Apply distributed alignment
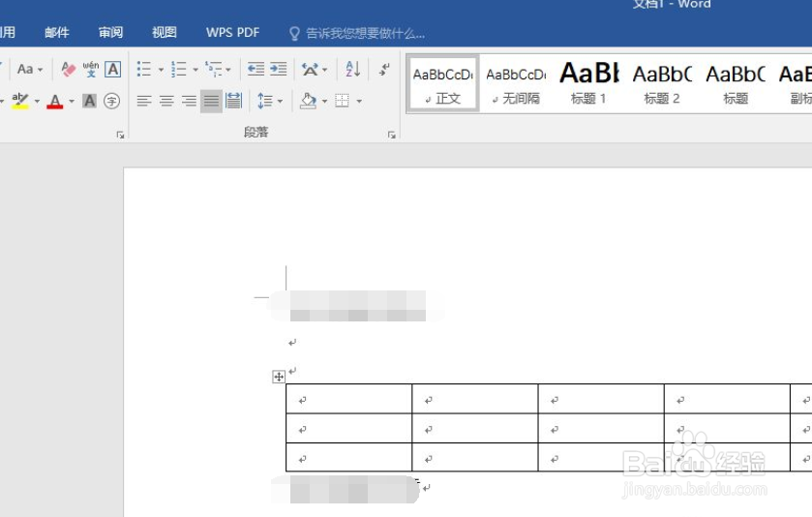Image resolution: width=812 pixels, height=517 pixels. click(x=233, y=101)
